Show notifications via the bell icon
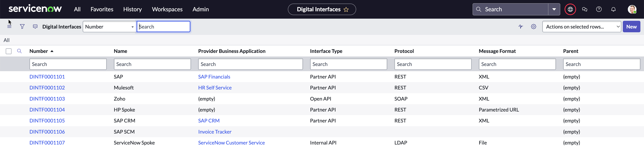The height and width of the screenshot is (161, 644). 613,9
